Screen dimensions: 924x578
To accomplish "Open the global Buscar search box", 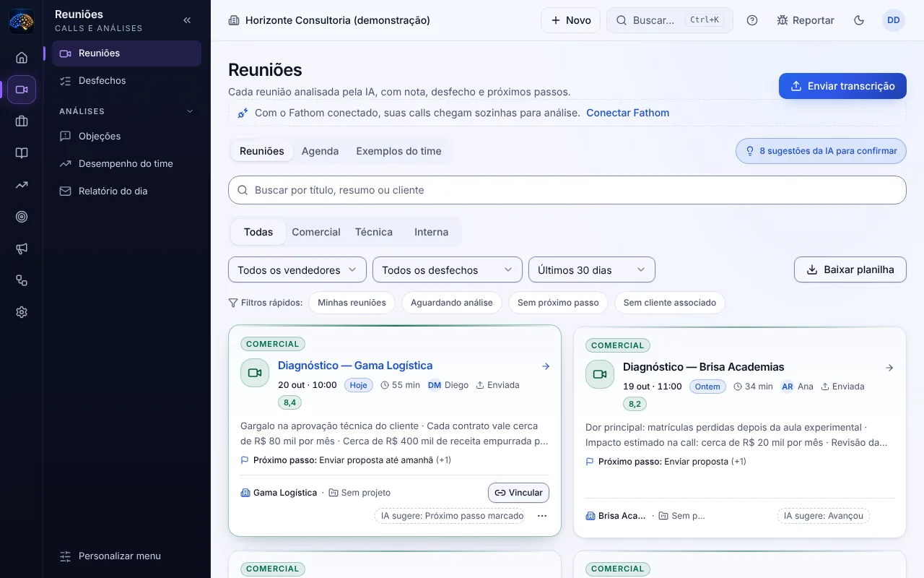I will coord(670,20).
